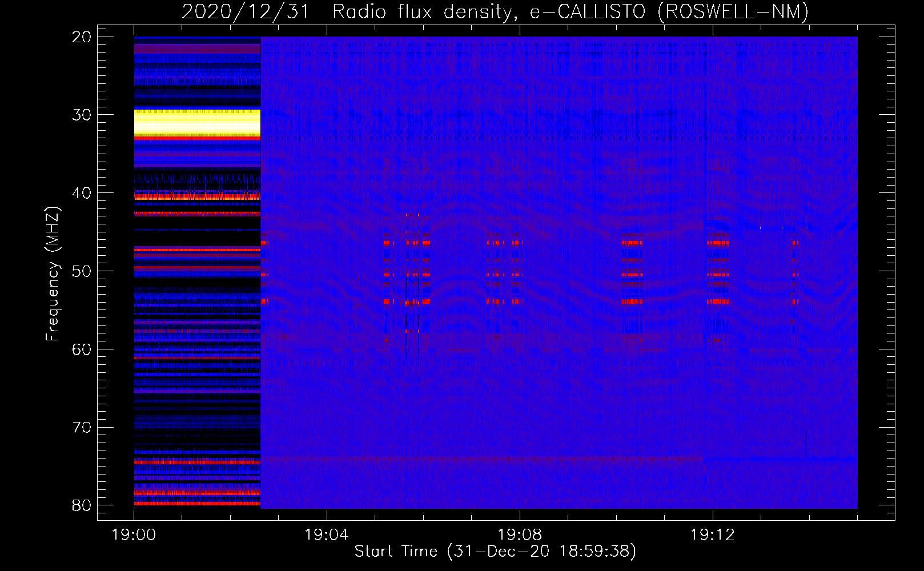Viewport: 924px width, 571px height.
Task: Click the 'Start Time (31-Dec-20 18:59:38)' axis label
Action: coord(495,552)
